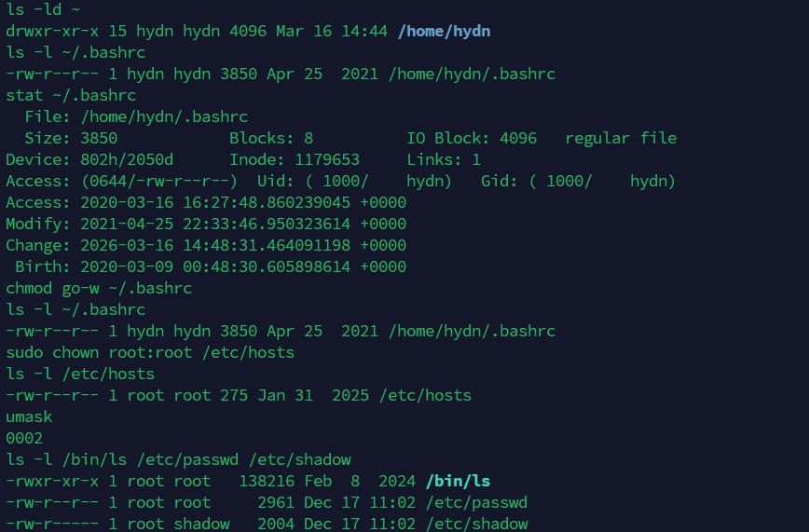Click the bold blue /home/hydn directory path

444,31
